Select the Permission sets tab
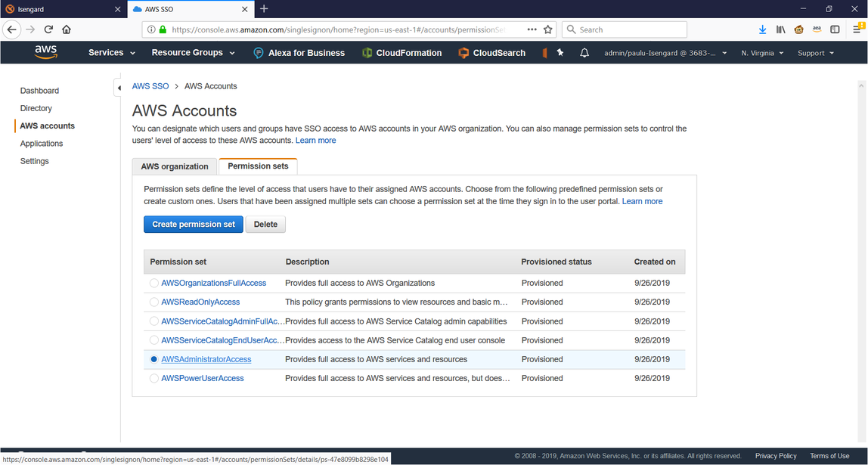This screenshot has height=465, width=868. [258, 166]
